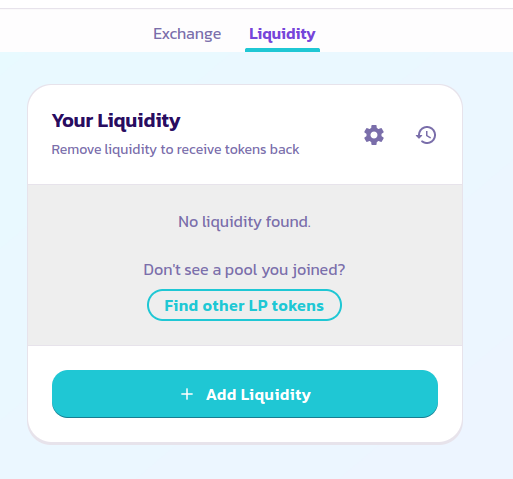Import a pool with Find other LP tokens
The image size is (513, 479).
pos(244,305)
